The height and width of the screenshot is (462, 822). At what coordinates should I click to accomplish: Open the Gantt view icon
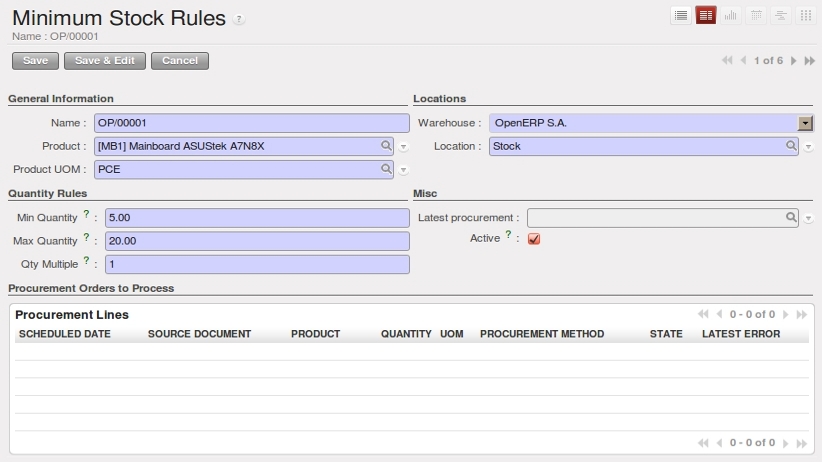781,16
